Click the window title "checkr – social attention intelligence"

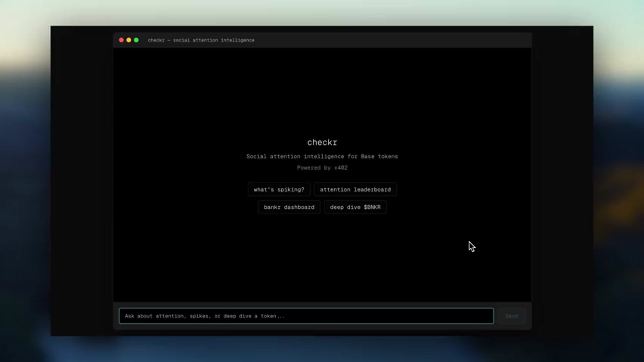201,40
